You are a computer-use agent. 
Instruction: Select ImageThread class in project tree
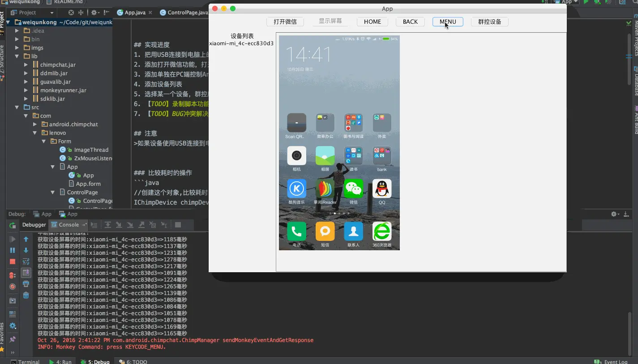pos(91,150)
